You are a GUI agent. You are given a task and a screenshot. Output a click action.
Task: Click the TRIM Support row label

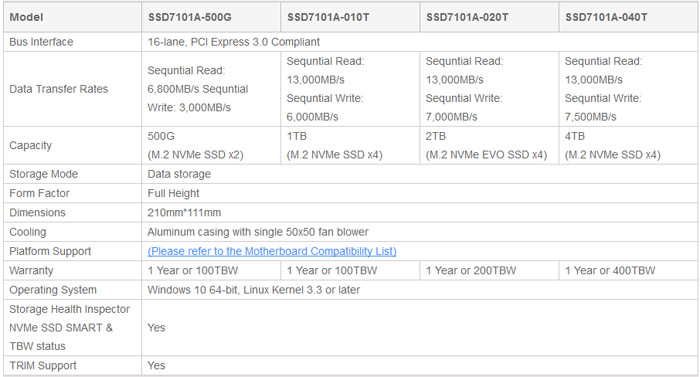pyautogui.click(x=43, y=366)
